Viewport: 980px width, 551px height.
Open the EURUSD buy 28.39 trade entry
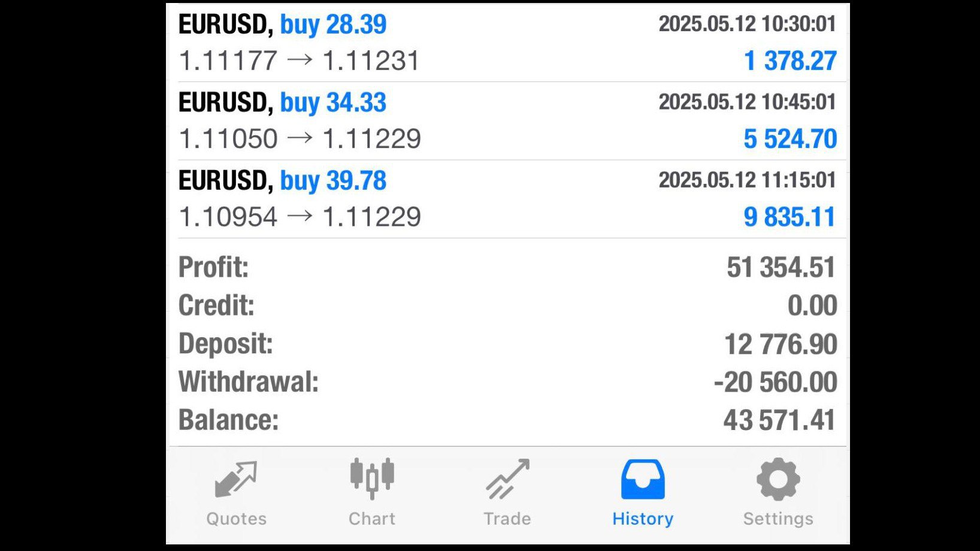click(x=507, y=43)
